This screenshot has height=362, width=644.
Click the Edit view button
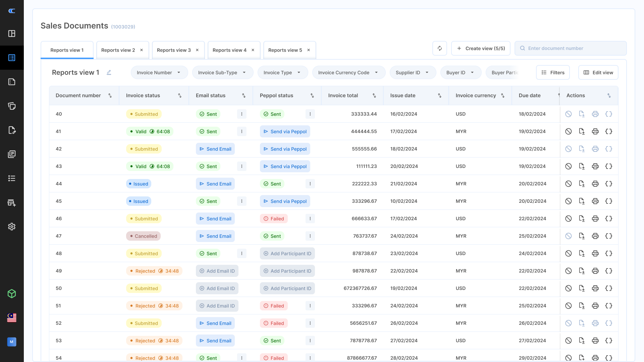(598, 72)
